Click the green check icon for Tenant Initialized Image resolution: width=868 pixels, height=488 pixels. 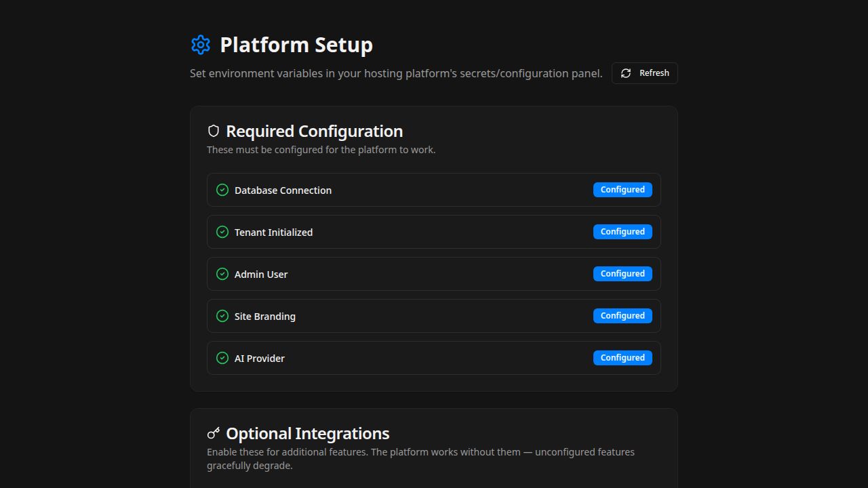coord(222,232)
